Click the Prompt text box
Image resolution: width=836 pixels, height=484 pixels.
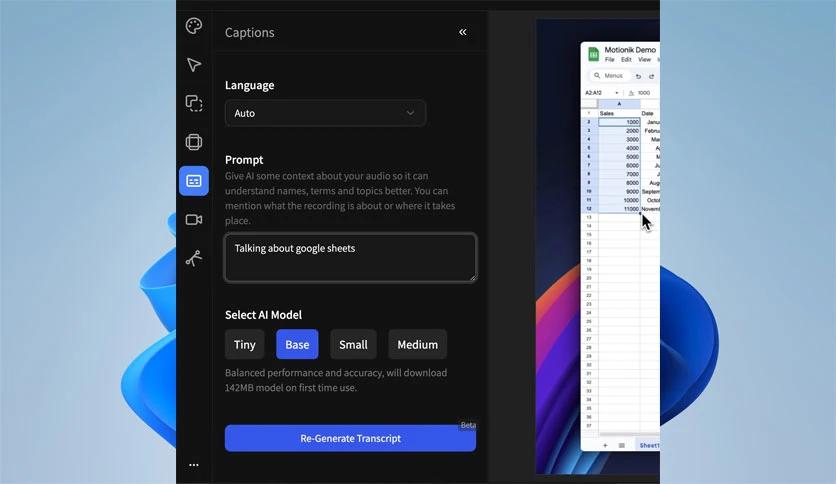350,257
